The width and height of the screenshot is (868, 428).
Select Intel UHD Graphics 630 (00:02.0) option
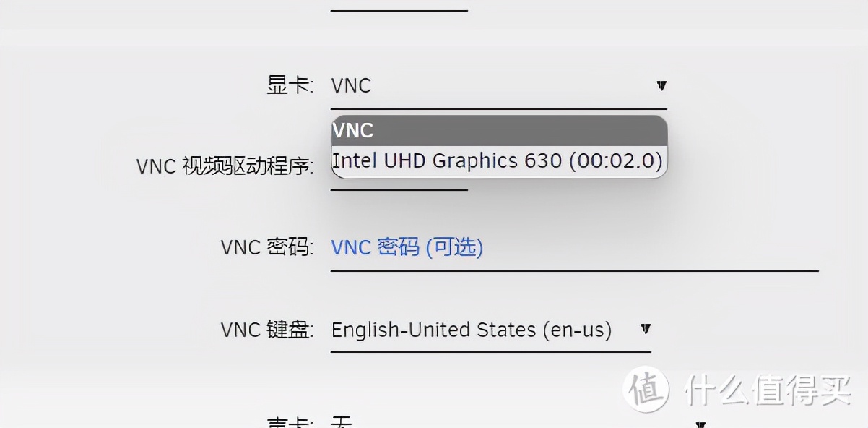click(x=497, y=160)
